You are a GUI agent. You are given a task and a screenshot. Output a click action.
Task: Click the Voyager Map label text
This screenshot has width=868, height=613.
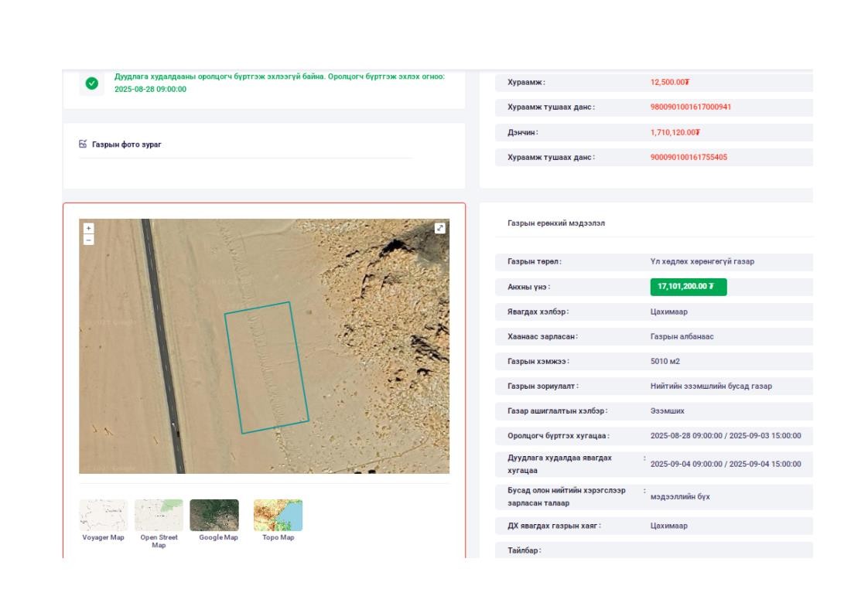click(x=103, y=538)
